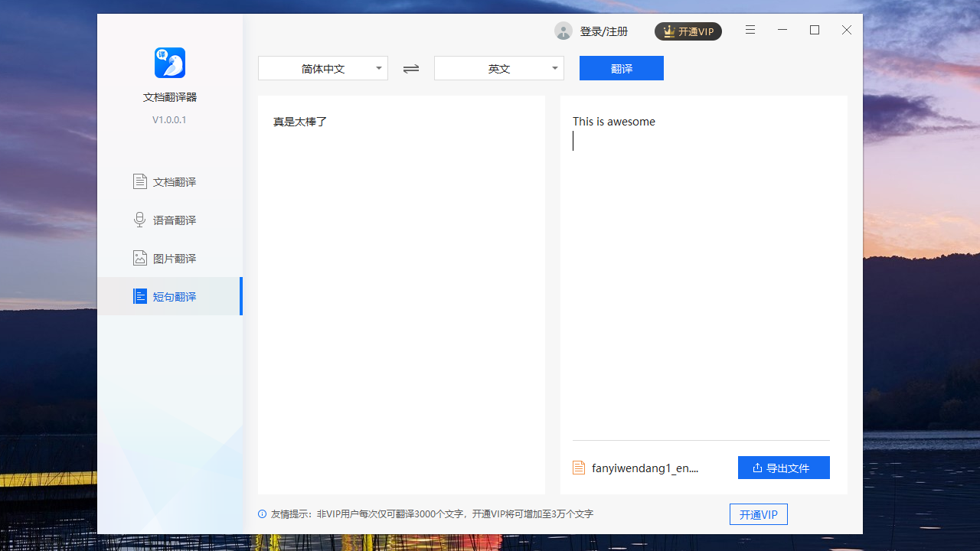Open the hamburger menu in title bar
This screenshot has width=980, height=551.
[750, 30]
